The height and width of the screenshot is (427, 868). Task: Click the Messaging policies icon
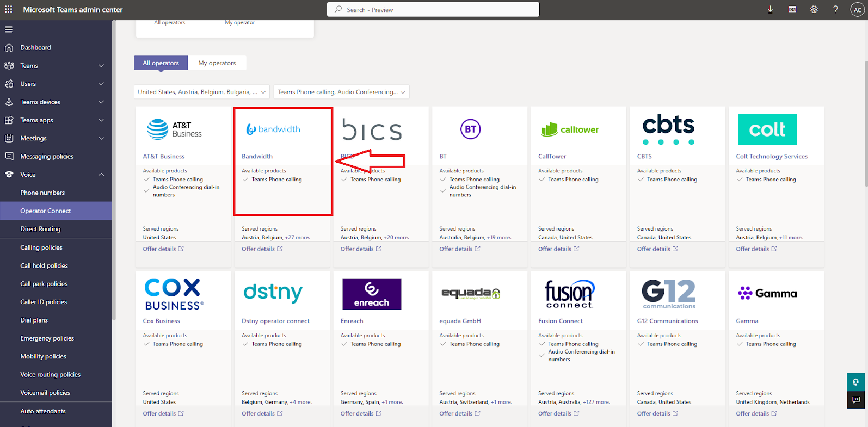pyautogui.click(x=9, y=157)
